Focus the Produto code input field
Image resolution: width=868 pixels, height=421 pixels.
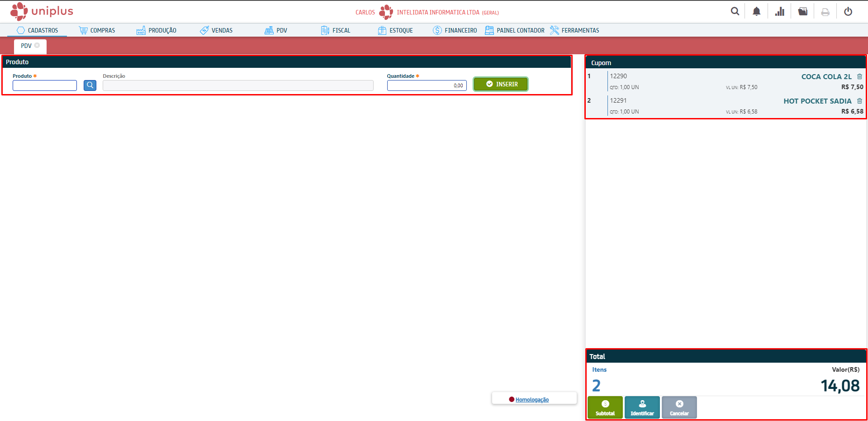[45, 85]
